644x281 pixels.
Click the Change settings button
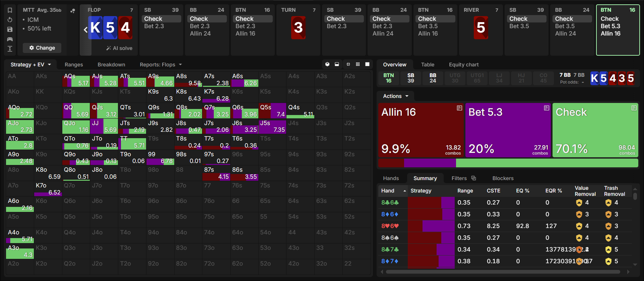point(42,48)
